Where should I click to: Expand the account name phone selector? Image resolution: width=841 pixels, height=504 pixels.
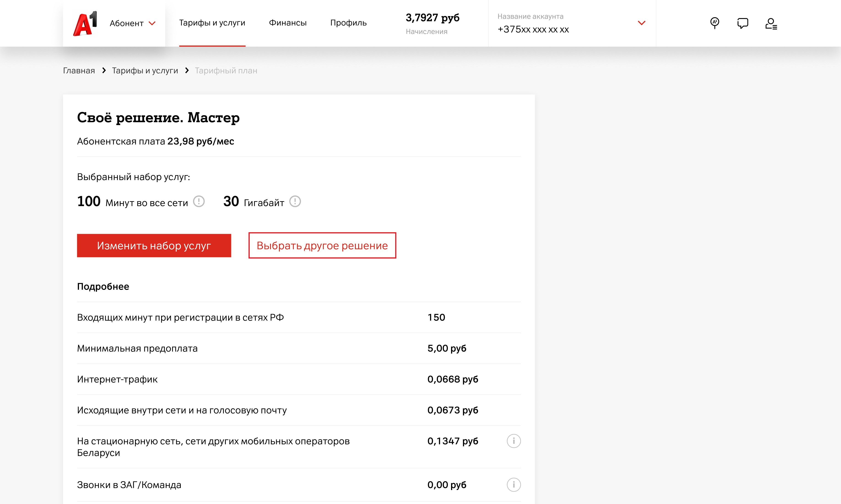pyautogui.click(x=641, y=23)
